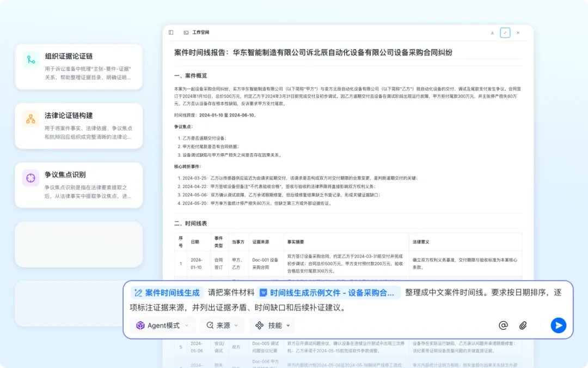Image resolution: width=588 pixels, height=368 pixels.
Task: Click dispute item 乙方是否逾期交付设备
Action: click(x=202, y=138)
